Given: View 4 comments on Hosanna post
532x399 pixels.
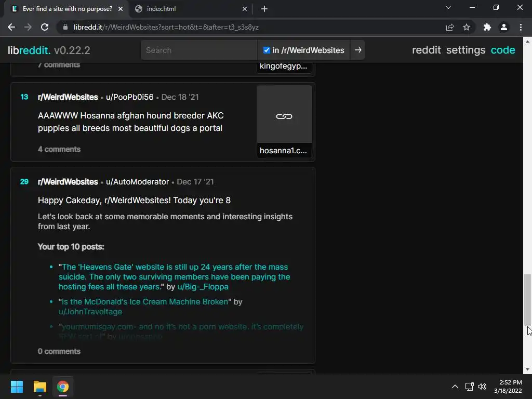Looking at the screenshot, I should [x=59, y=149].
